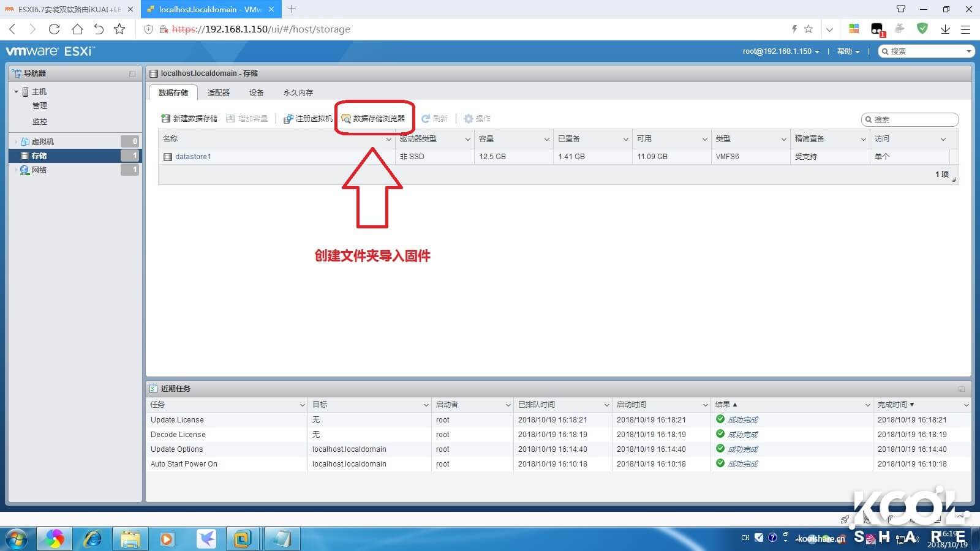Open Chrome from the Windows taskbar
This screenshot has width=980, height=551.
[55, 539]
